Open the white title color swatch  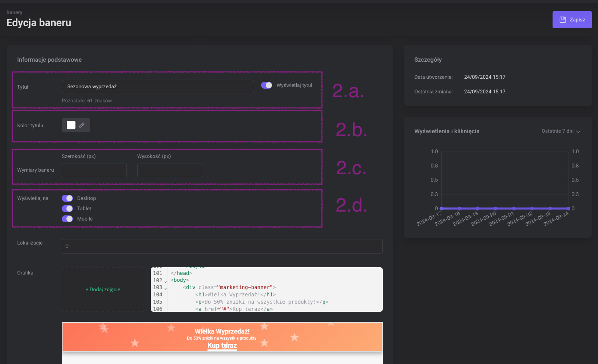point(71,125)
